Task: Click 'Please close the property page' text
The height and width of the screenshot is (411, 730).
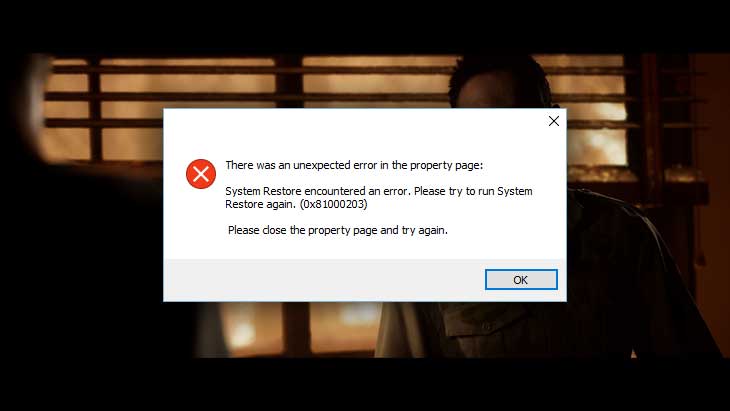Action: tap(303, 230)
